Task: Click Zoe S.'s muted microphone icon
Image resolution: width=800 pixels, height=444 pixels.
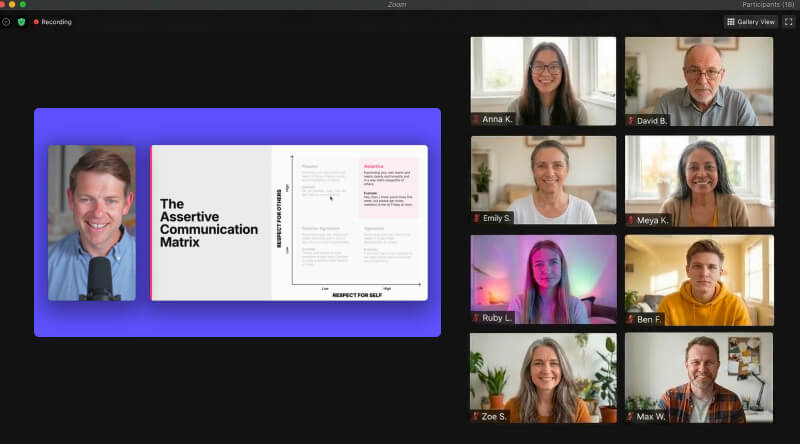Action: click(476, 415)
